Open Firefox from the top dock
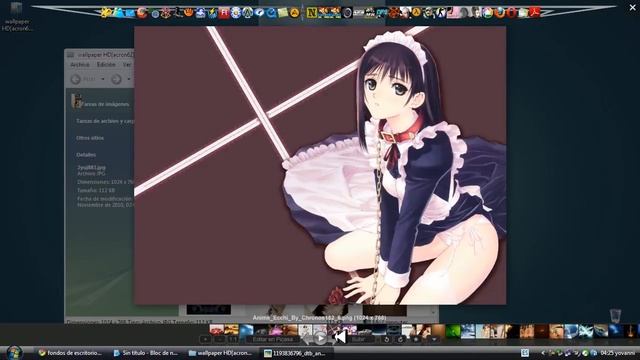Image resolution: width=640 pixels, height=360 pixels. (x=500, y=13)
